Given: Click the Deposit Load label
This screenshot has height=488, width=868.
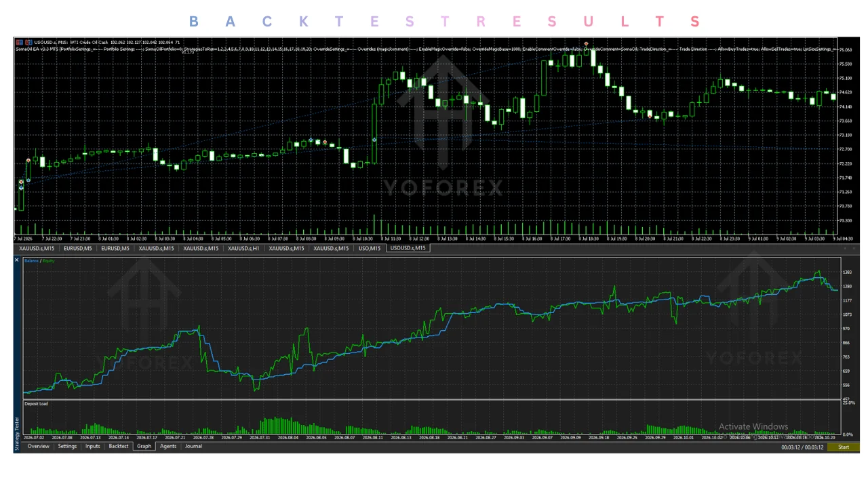Looking at the screenshot, I should coord(36,403).
